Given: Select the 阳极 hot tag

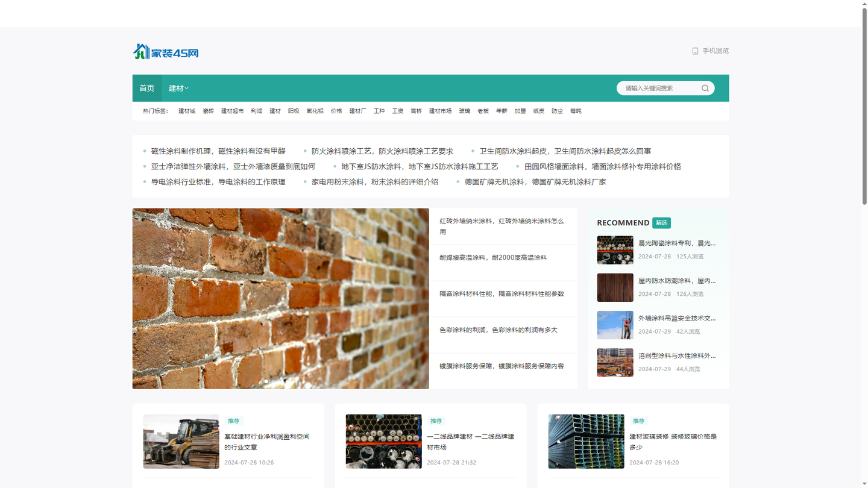Looking at the screenshot, I should coord(294,111).
